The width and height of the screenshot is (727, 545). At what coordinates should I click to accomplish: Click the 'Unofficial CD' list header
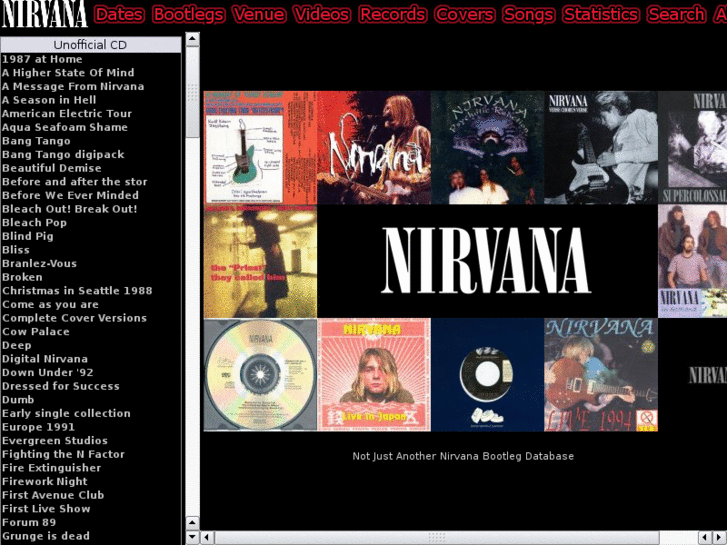click(x=90, y=45)
